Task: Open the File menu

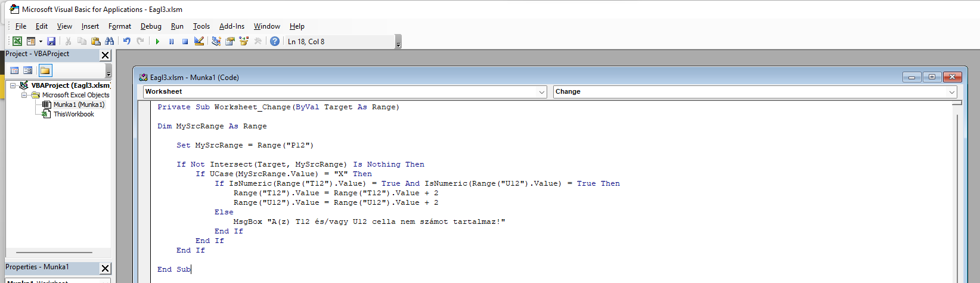Action: click(x=21, y=26)
